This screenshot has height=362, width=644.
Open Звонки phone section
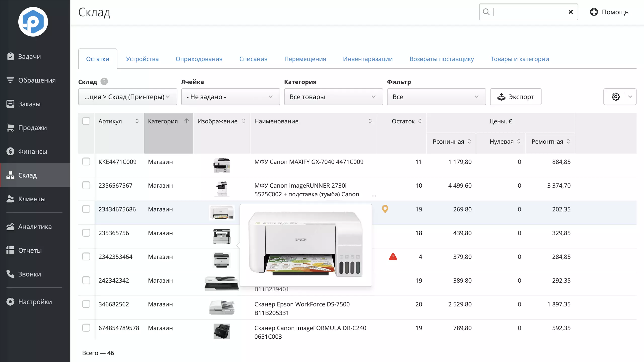click(x=35, y=274)
